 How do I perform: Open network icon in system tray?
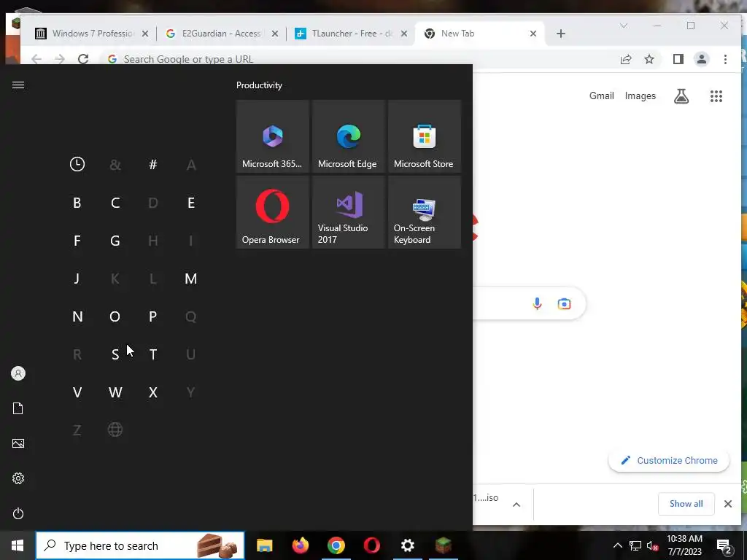pos(635,545)
